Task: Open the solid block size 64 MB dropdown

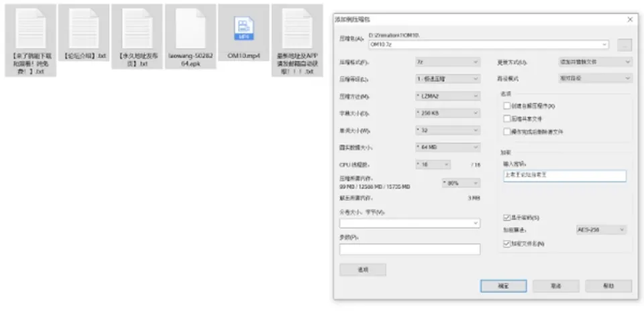Action: click(447, 147)
